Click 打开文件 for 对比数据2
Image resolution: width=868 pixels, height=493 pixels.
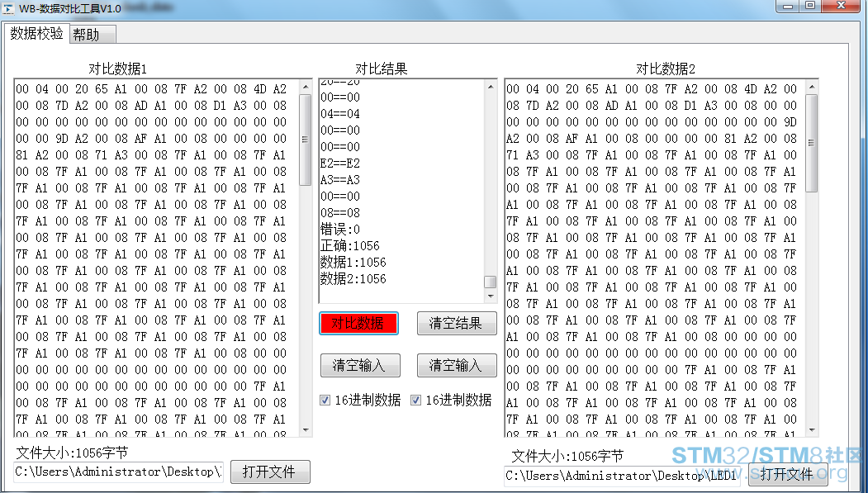(x=788, y=474)
